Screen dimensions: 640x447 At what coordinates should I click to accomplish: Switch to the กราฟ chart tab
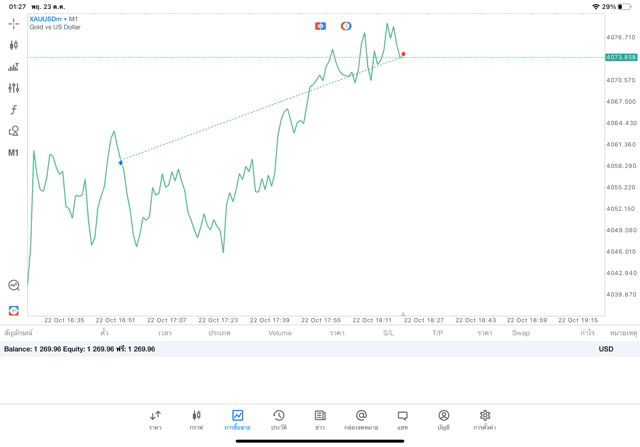tap(196, 420)
